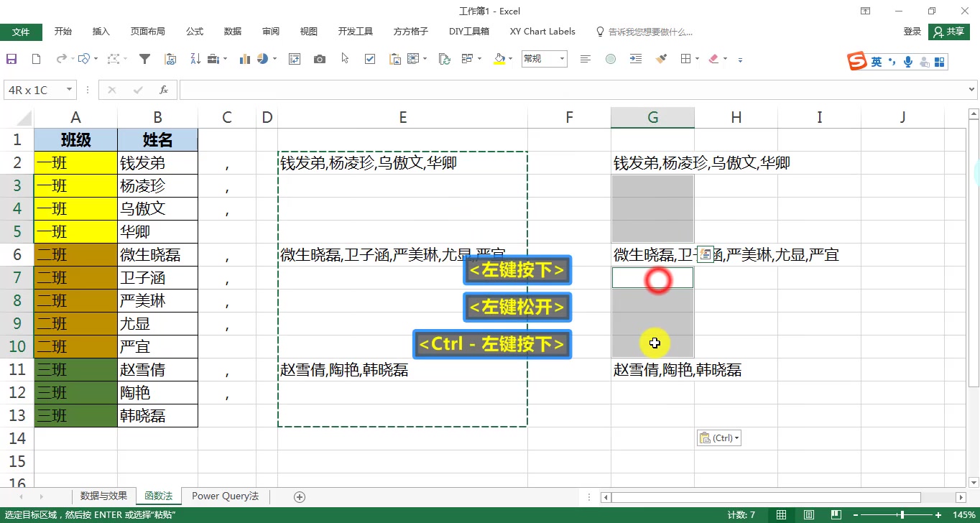980x523 pixels.
Task: Switch to the 公式 Formulas ribbon tab
Action: pyautogui.click(x=195, y=32)
